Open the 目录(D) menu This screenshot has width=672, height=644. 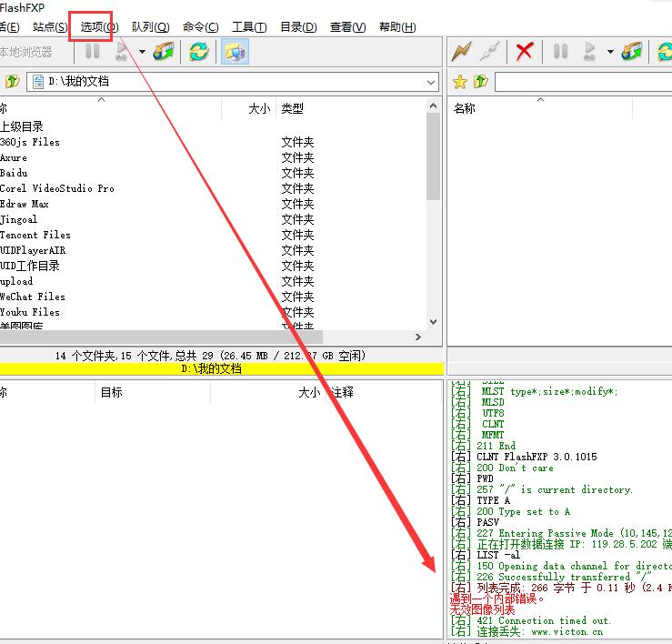tap(298, 27)
